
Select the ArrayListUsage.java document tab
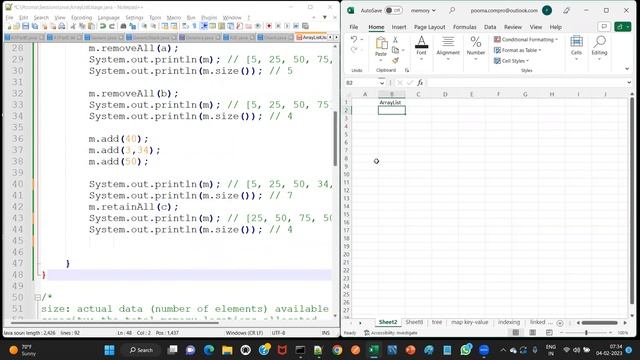(x=311, y=37)
